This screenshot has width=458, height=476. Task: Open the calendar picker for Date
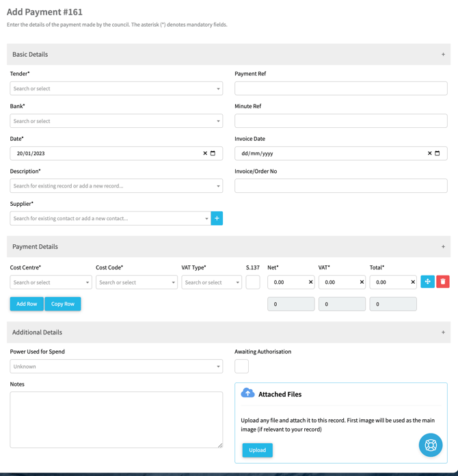[x=213, y=153]
